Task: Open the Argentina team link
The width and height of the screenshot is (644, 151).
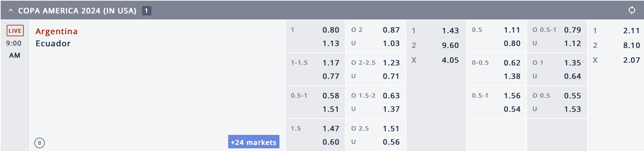Action: click(57, 31)
